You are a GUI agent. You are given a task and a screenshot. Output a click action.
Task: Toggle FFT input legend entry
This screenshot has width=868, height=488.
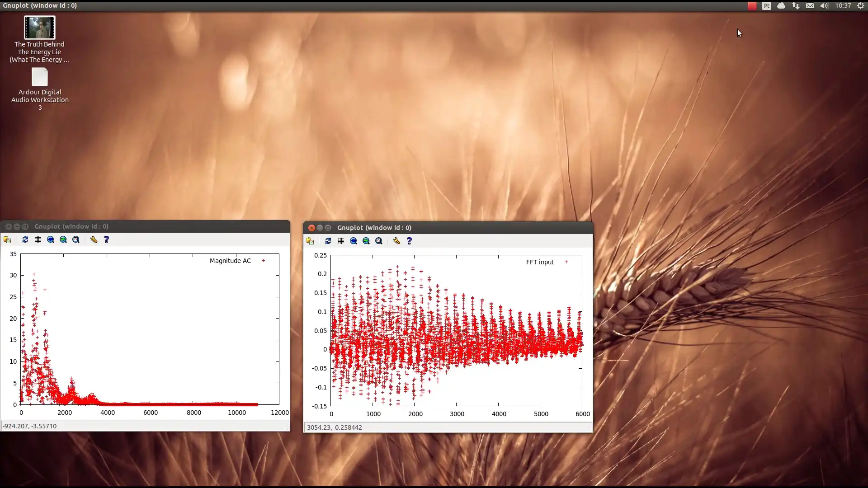pyautogui.click(x=540, y=262)
